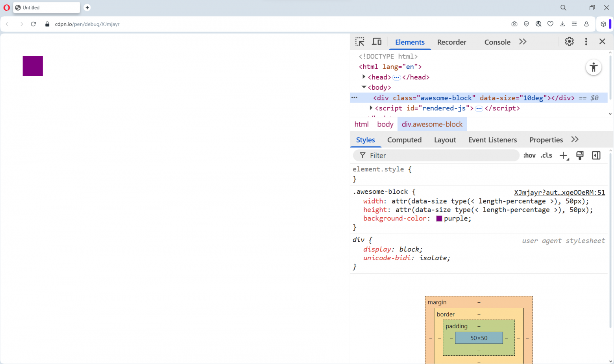Viewport: 614px width, 364px height.
Task: Activate the inspect element picker tool
Action: click(x=360, y=42)
